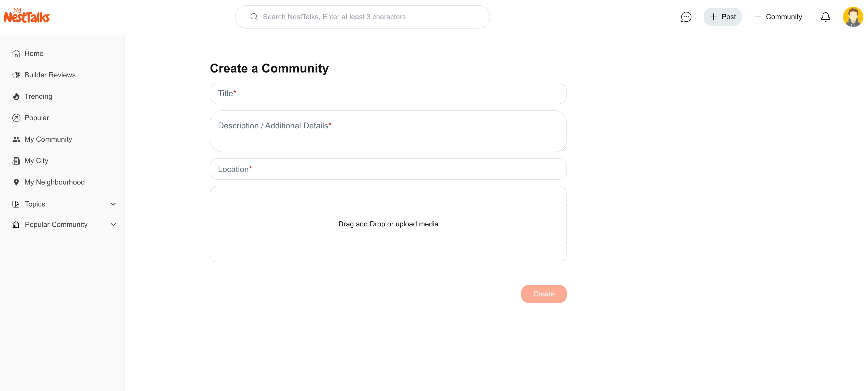Click the search magnifier icon
The width and height of the screenshot is (868, 391).
[x=254, y=17]
